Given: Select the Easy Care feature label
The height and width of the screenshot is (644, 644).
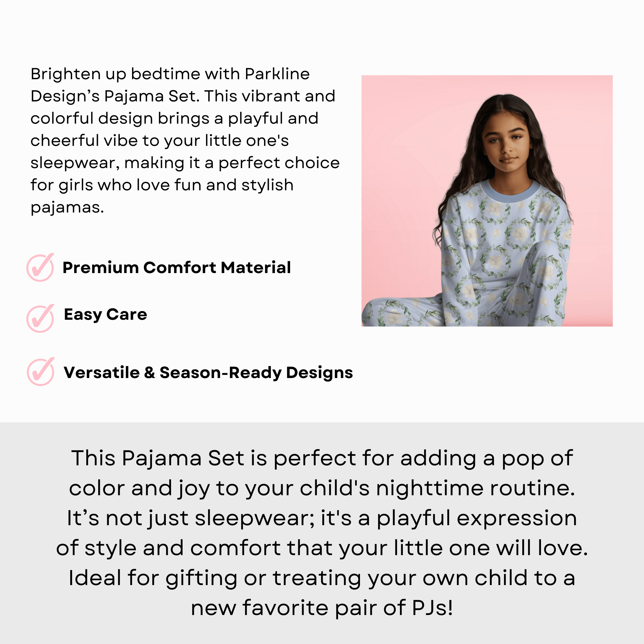Looking at the screenshot, I should coord(105,314).
